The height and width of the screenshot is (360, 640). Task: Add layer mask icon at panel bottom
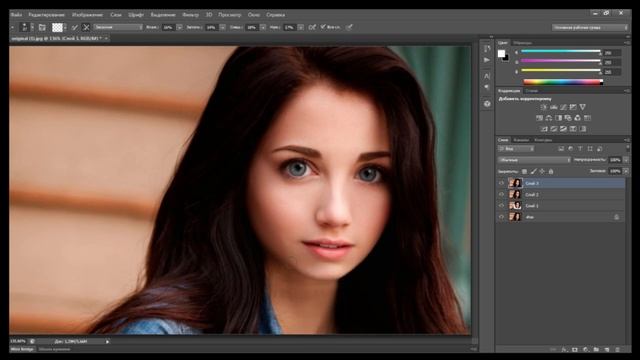click(x=575, y=350)
